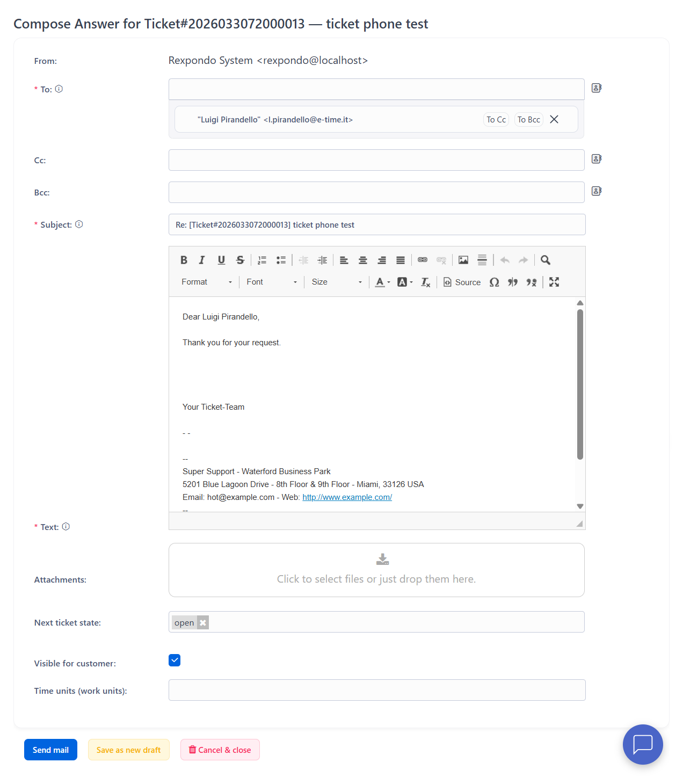Insert an image
This screenshot has height=784, width=683.
(463, 260)
